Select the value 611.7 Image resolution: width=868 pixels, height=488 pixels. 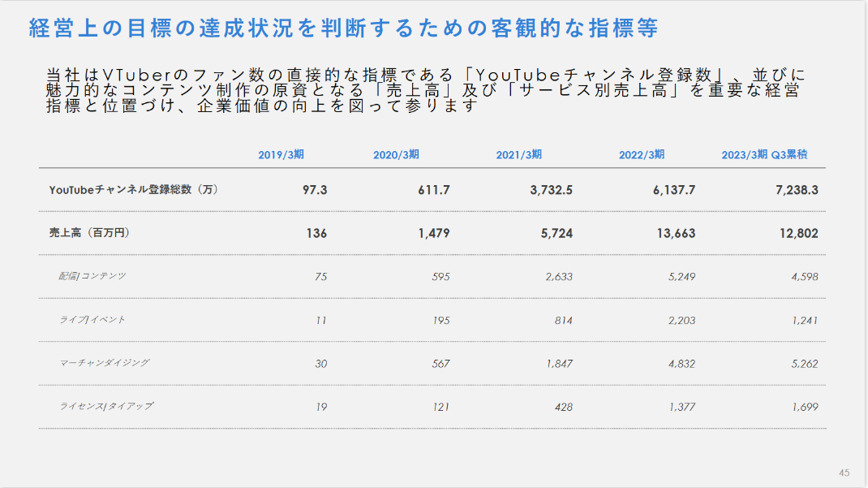pyautogui.click(x=433, y=190)
